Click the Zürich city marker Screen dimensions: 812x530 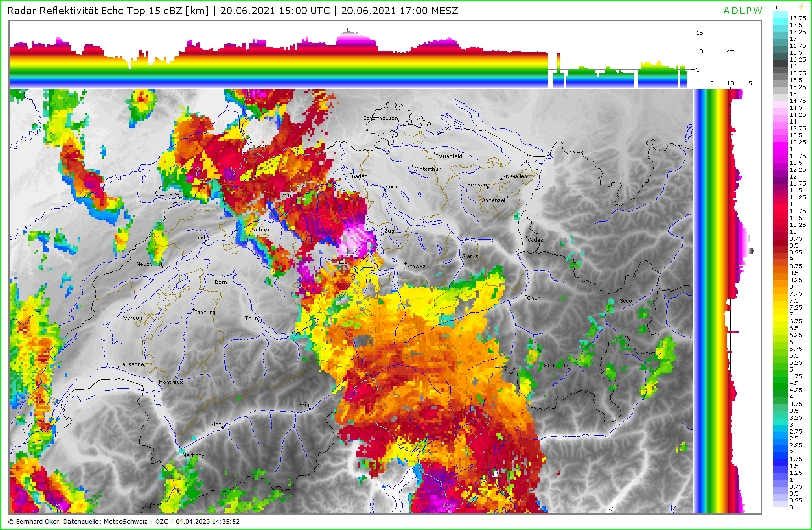[x=385, y=190]
